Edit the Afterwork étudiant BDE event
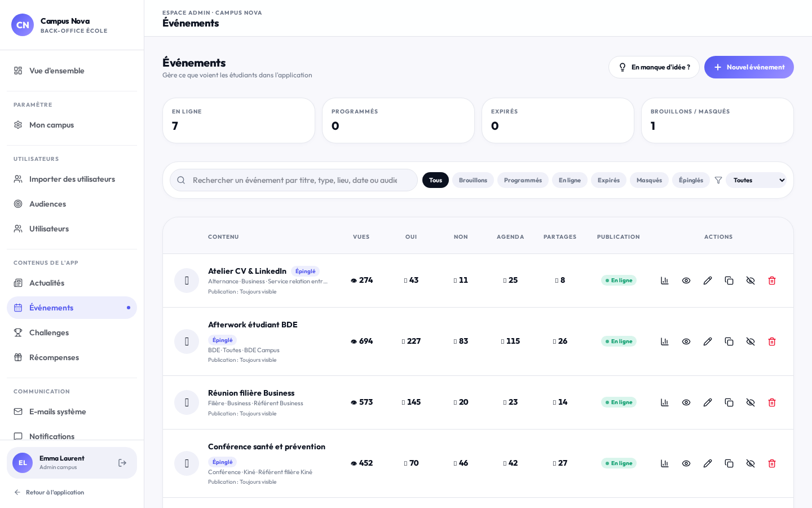Viewport: 812px width, 508px height. 708,341
